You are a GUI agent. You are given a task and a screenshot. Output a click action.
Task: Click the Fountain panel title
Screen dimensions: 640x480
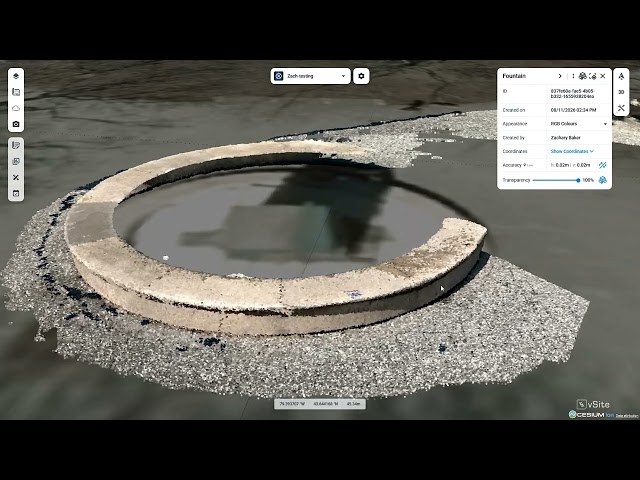tap(514, 76)
